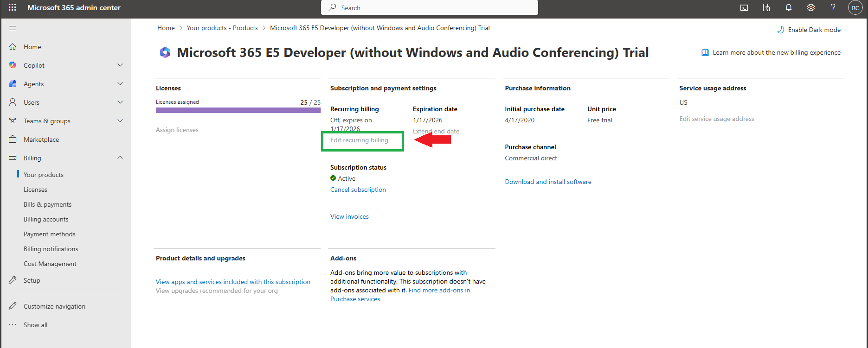Open Licenses under Billing
The height and width of the screenshot is (348, 868).
[35, 190]
